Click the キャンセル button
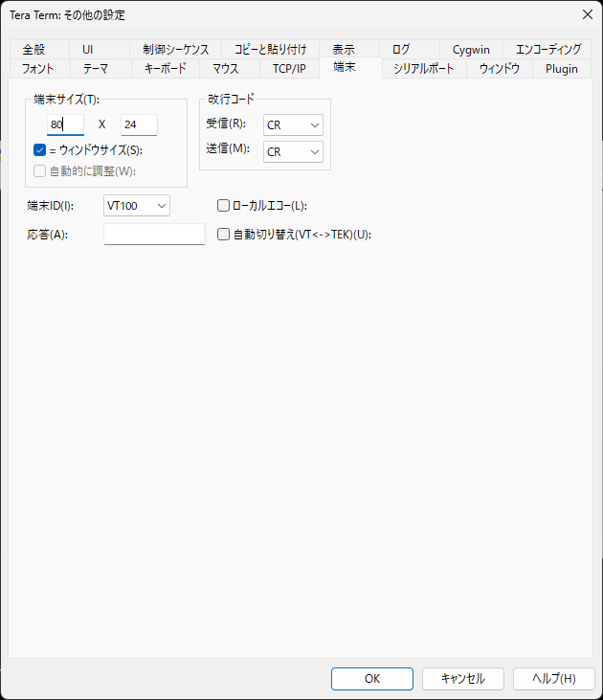Image resolution: width=603 pixels, height=700 pixels. [463, 679]
